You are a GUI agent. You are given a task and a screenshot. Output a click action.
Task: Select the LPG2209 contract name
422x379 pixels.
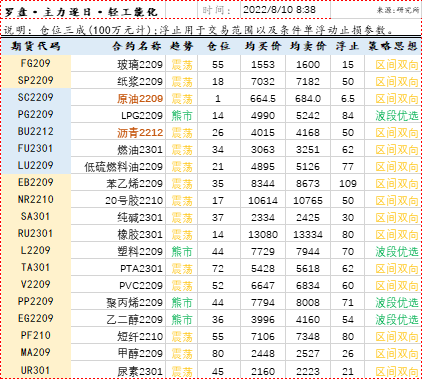[x=142, y=116]
